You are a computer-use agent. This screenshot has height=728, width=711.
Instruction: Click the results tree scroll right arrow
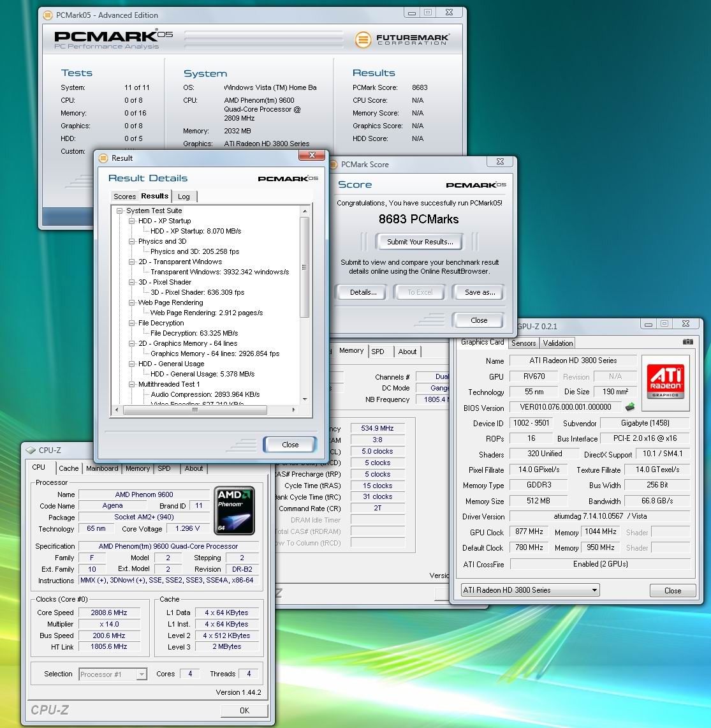[293, 410]
